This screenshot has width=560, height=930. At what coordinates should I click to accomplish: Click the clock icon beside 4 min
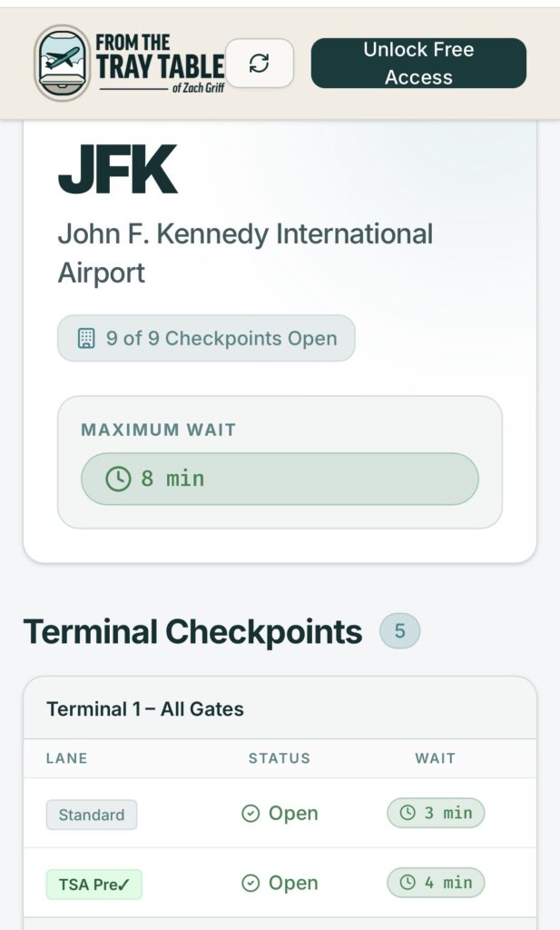click(408, 882)
